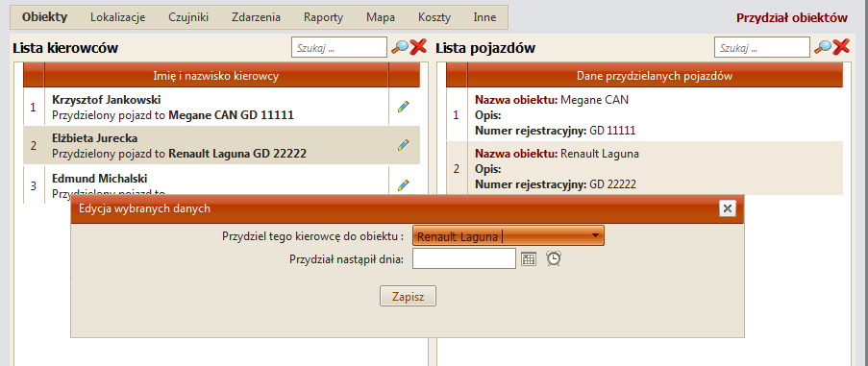Select vehicle row Megane CAN
Image resolution: width=868 pixels, height=366 pixels.
click(x=644, y=115)
